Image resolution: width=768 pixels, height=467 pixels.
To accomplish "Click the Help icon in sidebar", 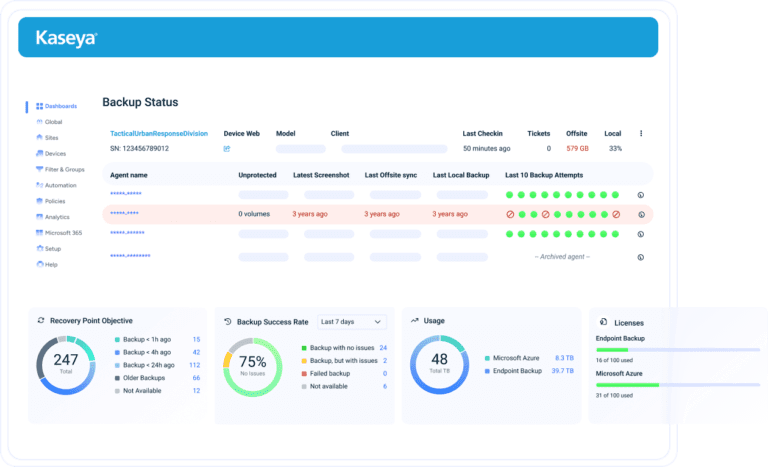I will pyautogui.click(x=40, y=264).
